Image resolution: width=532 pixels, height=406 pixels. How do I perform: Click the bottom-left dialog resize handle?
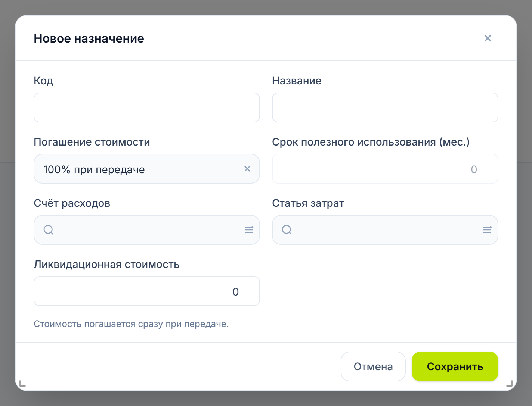22,383
